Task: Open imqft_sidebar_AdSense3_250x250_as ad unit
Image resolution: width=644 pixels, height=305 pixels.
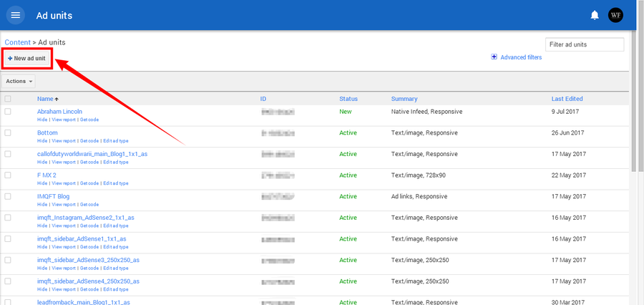Action: pyautogui.click(x=88, y=260)
